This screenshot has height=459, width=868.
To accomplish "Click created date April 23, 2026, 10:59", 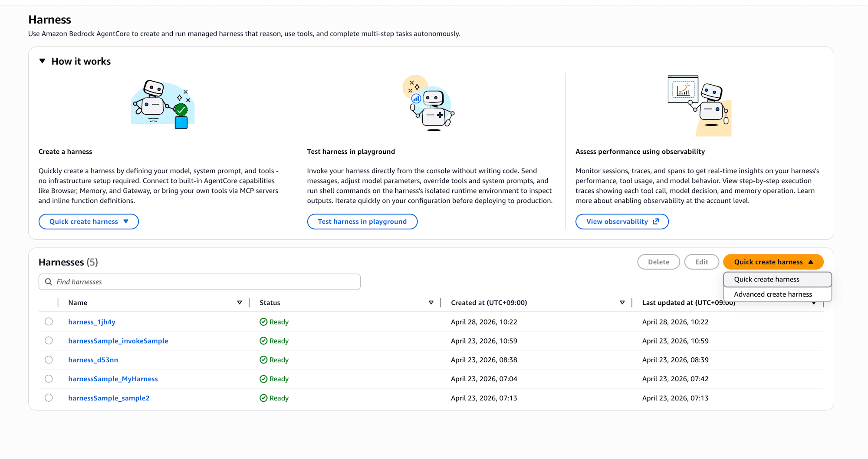I will [484, 341].
